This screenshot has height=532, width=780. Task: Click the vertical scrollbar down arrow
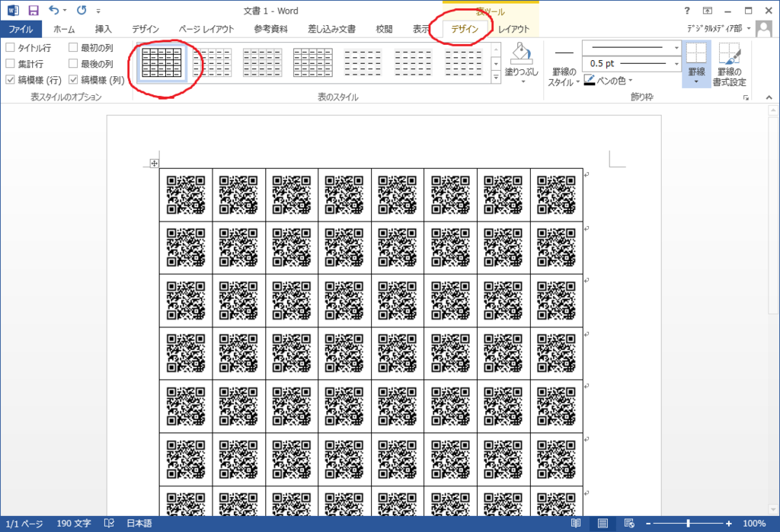[x=772, y=509]
